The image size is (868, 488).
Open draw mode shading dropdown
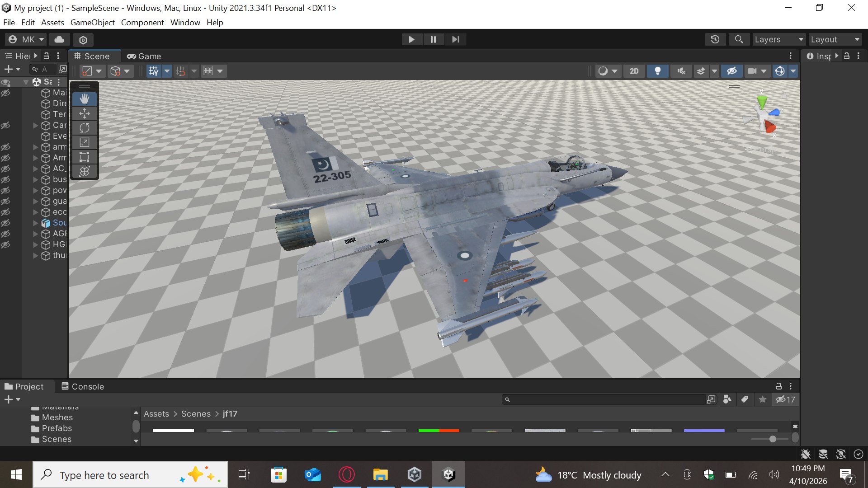607,71
